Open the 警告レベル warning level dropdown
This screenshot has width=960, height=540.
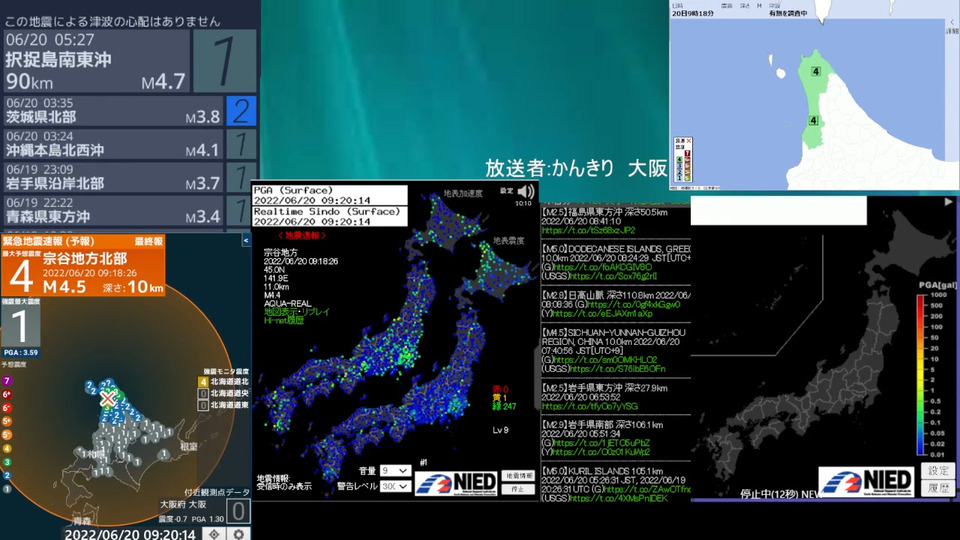[x=396, y=486]
